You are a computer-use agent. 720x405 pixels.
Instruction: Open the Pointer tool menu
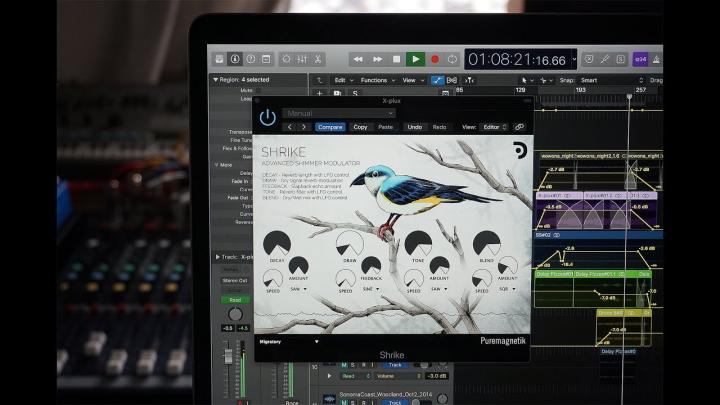click(527, 80)
